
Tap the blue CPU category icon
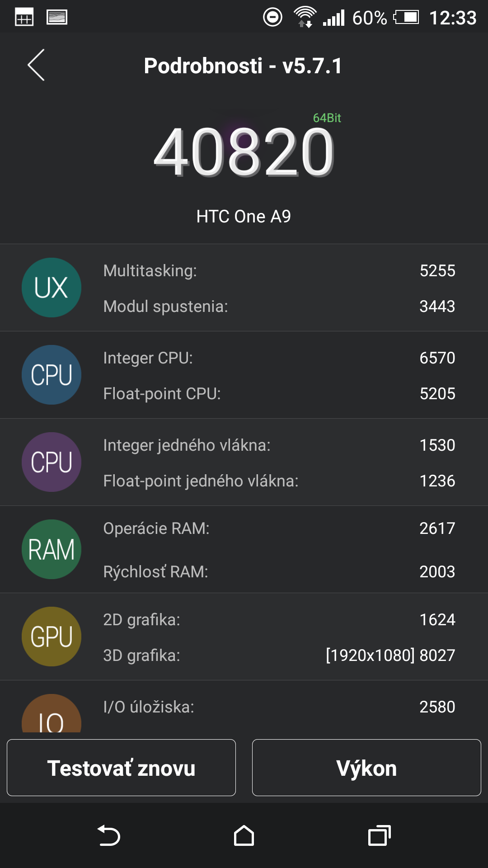click(52, 375)
